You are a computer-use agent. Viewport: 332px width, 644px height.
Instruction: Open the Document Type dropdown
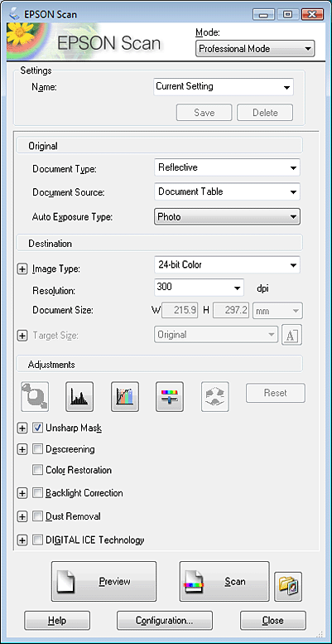click(227, 167)
